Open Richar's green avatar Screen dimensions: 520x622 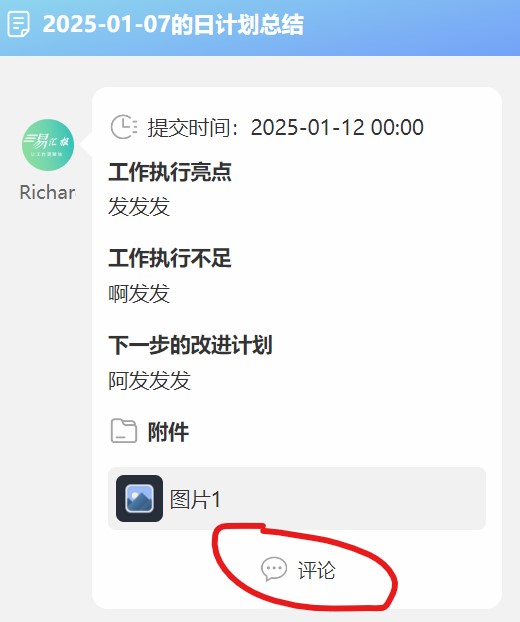coord(48,145)
